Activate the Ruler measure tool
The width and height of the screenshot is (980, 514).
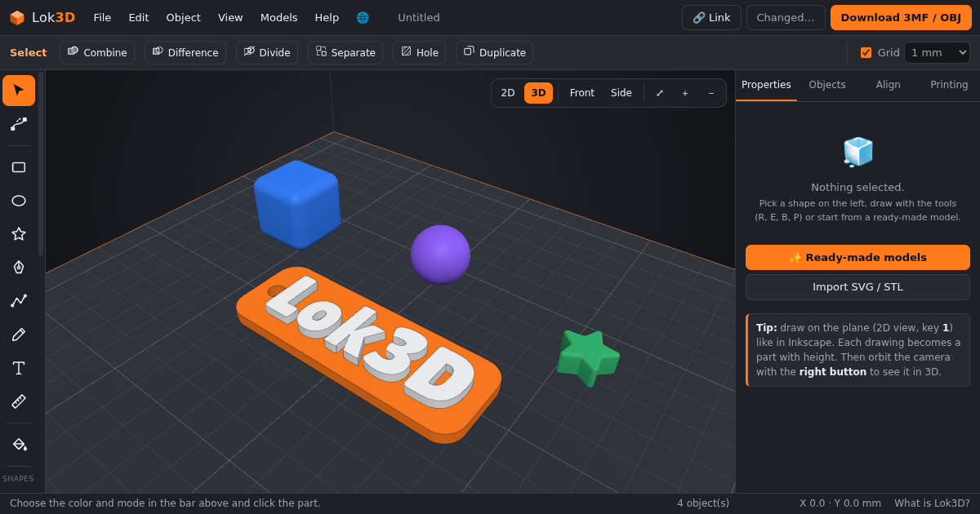19,401
